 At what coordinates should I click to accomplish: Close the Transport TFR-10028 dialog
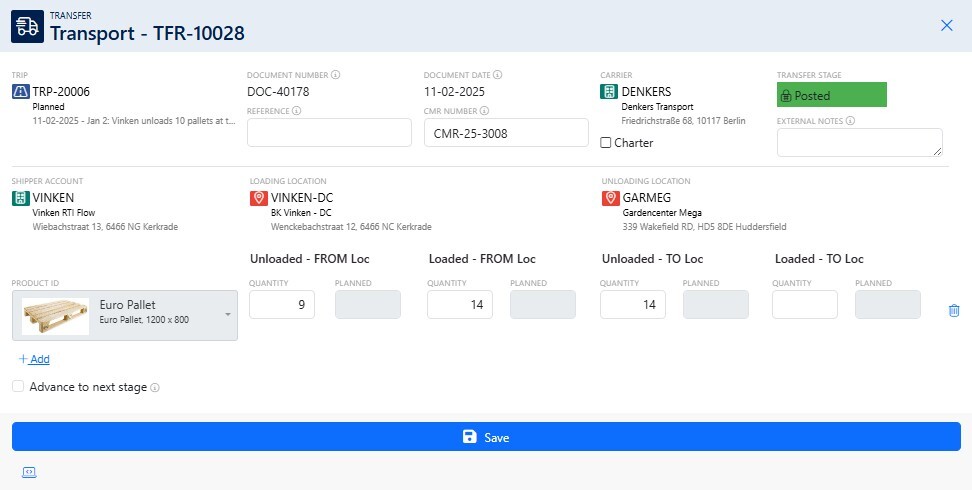click(x=946, y=26)
